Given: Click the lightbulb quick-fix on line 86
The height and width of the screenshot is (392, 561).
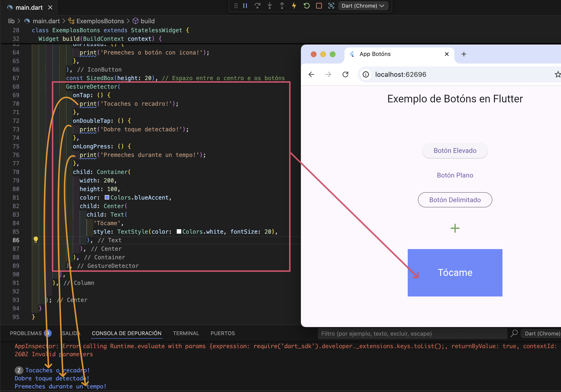Looking at the screenshot, I should pos(36,240).
